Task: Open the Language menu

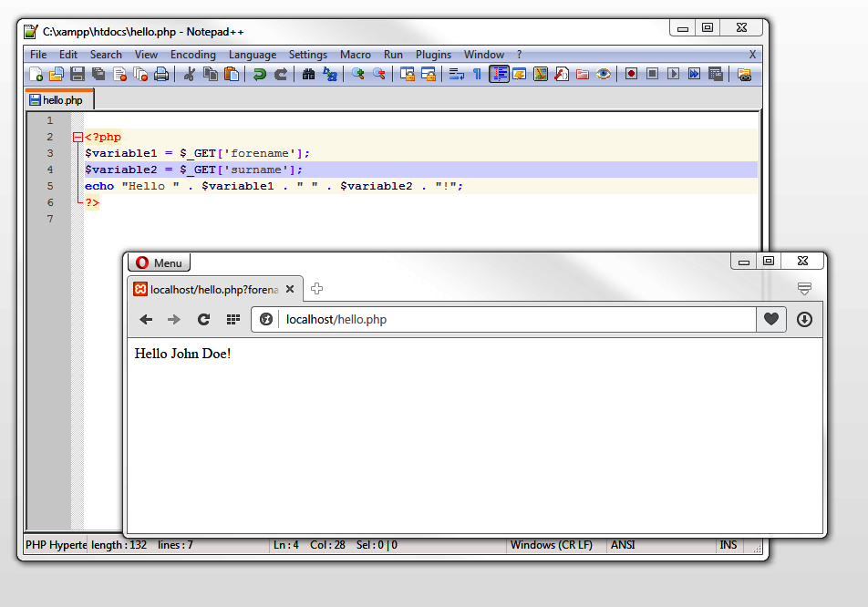Action: point(253,54)
